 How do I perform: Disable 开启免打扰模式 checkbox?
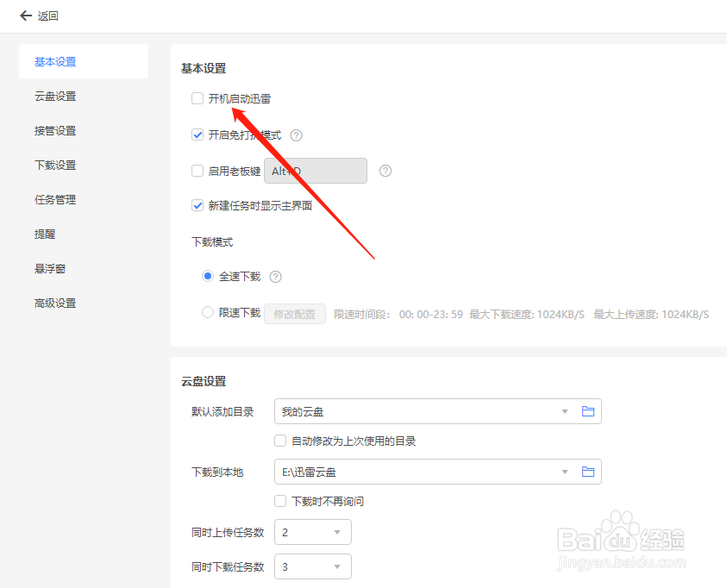pyautogui.click(x=197, y=134)
